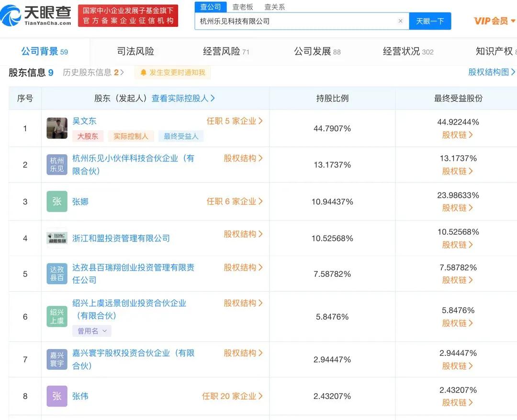Image resolution: width=517 pixels, height=420 pixels.
Task: Open 历史股东信息 link
Action: (93, 72)
